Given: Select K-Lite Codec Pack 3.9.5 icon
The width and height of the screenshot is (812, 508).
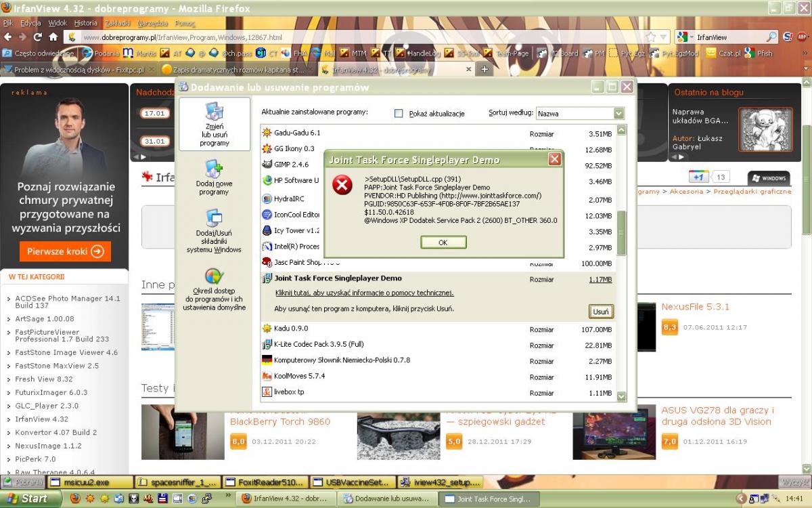Looking at the screenshot, I should click(267, 344).
